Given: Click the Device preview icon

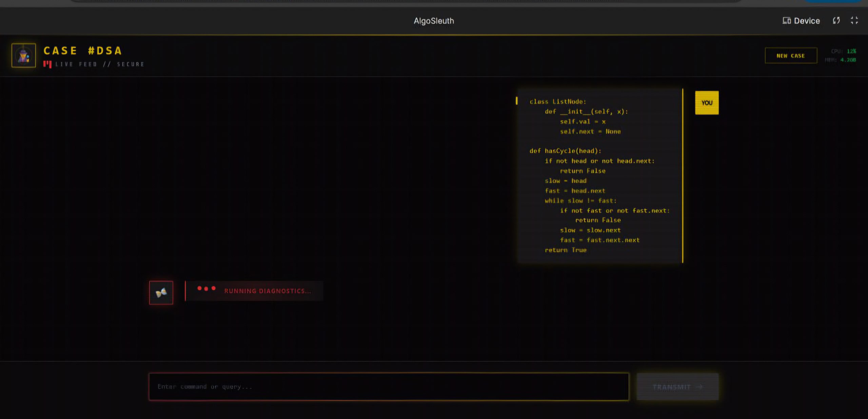Looking at the screenshot, I should pos(786,21).
